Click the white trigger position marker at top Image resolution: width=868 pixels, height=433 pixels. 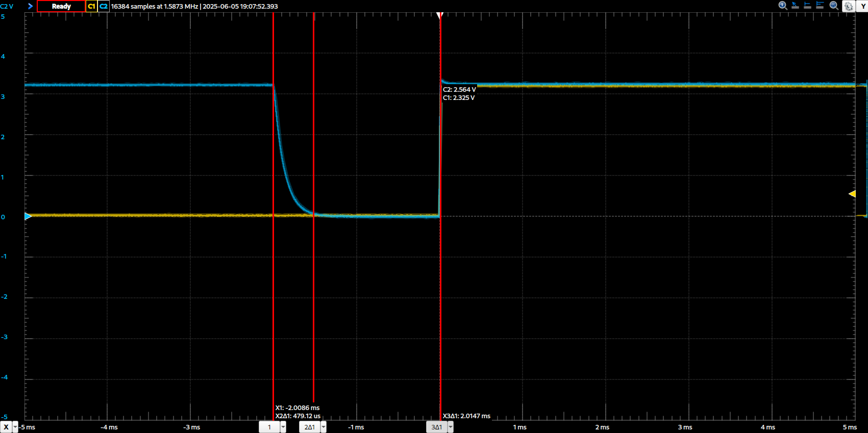439,16
